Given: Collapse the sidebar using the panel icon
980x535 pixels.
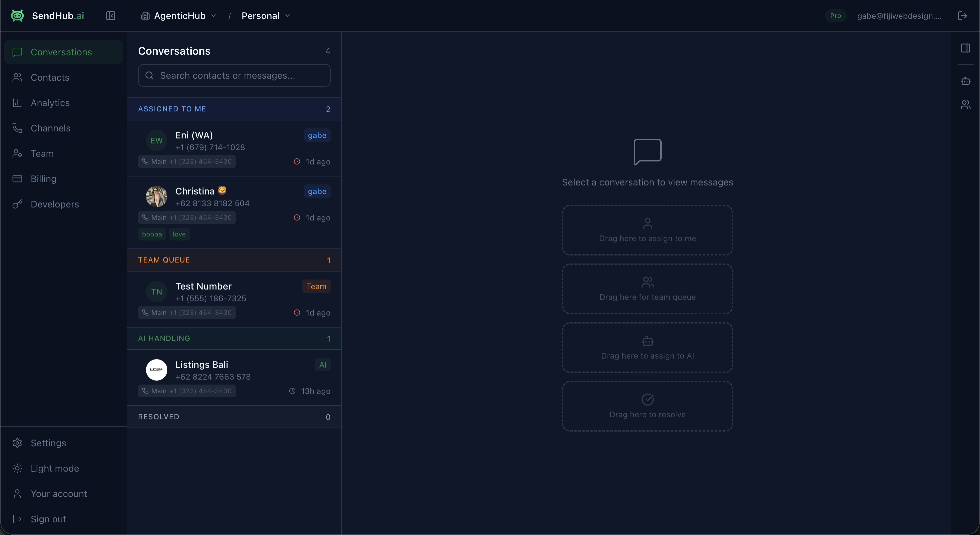Looking at the screenshot, I should point(110,16).
